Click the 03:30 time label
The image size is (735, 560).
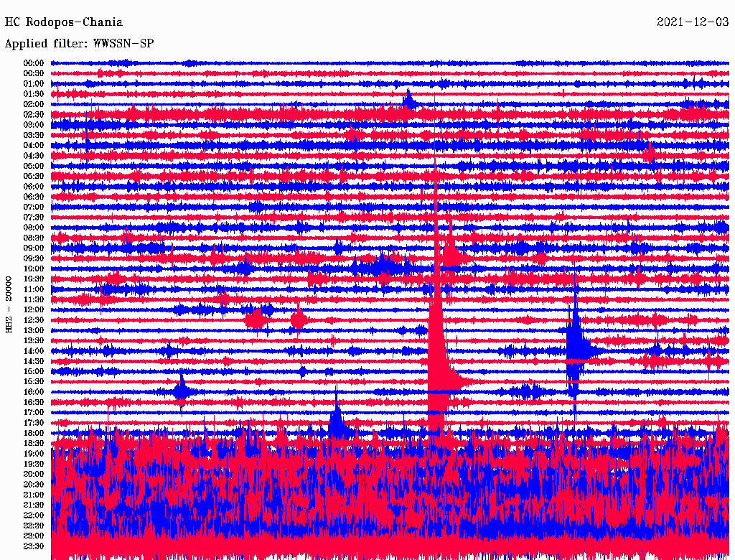[34, 135]
